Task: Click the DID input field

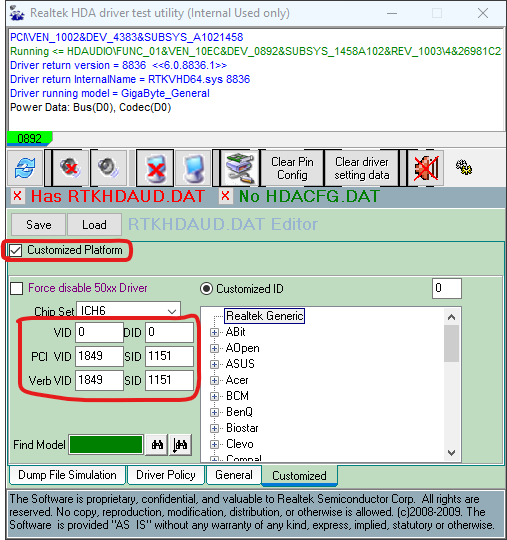Action: click(x=169, y=332)
